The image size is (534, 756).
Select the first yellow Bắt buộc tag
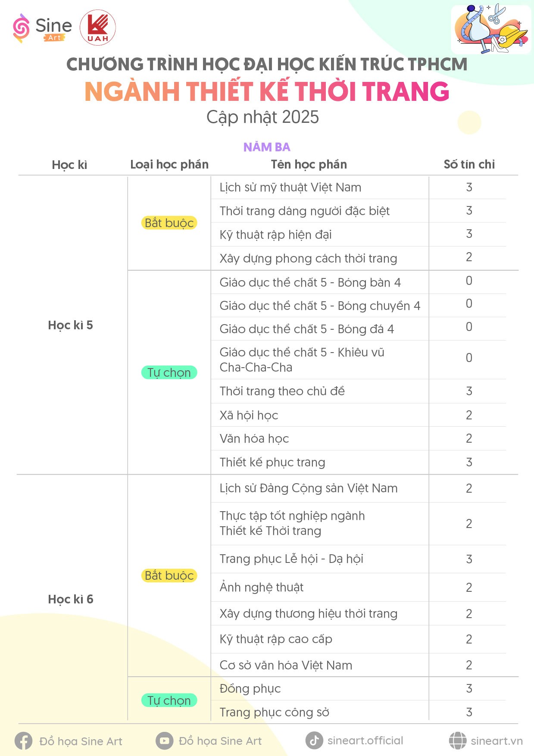click(x=169, y=223)
